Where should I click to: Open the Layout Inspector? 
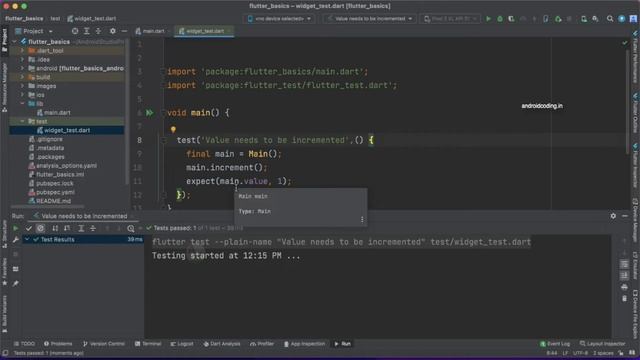pos(602,344)
